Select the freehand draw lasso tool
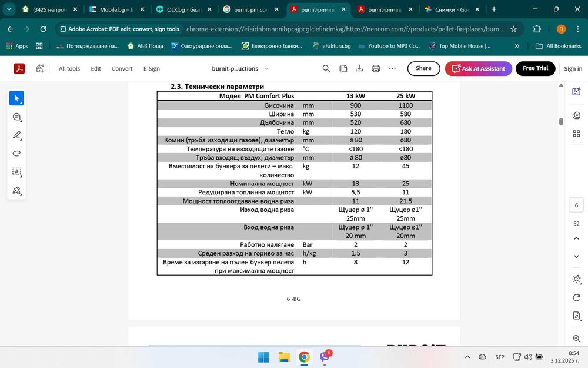 16,153
